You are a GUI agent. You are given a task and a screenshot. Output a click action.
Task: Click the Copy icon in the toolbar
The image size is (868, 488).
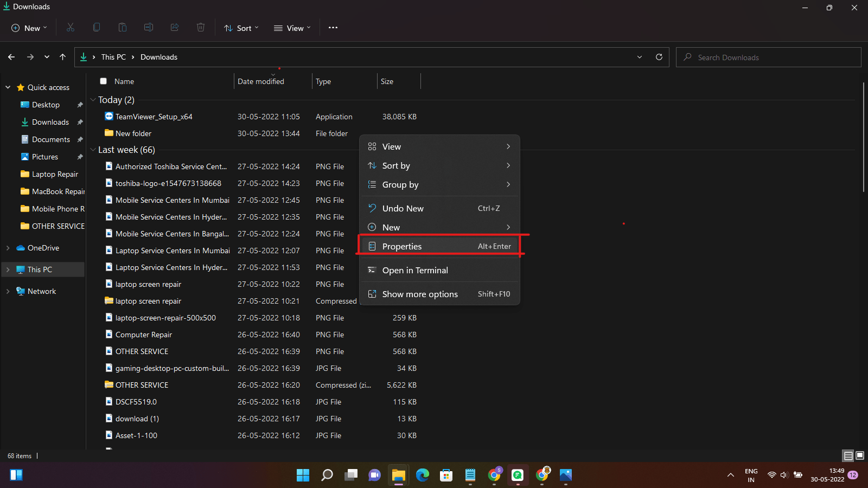click(x=96, y=27)
